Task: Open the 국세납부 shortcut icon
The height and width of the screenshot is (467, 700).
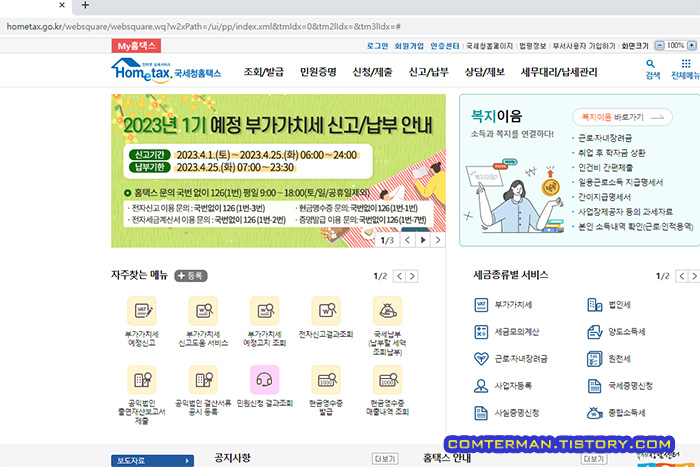Action: 388,311
